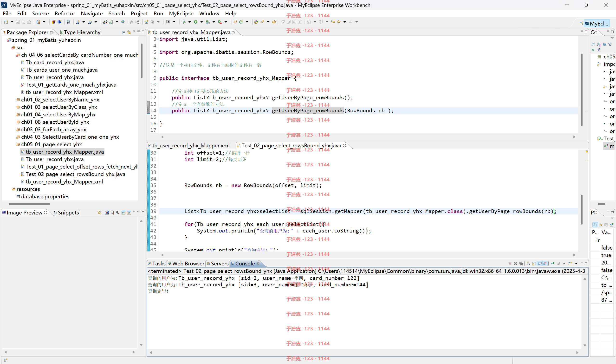Viewport: 616px width, 364px height.
Task: Click Last Edit Location toolbar icon
Action: (x=333, y=22)
